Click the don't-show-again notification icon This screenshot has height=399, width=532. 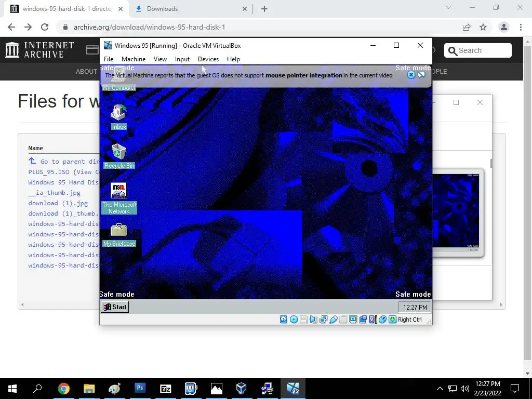click(x=421, y=75)
